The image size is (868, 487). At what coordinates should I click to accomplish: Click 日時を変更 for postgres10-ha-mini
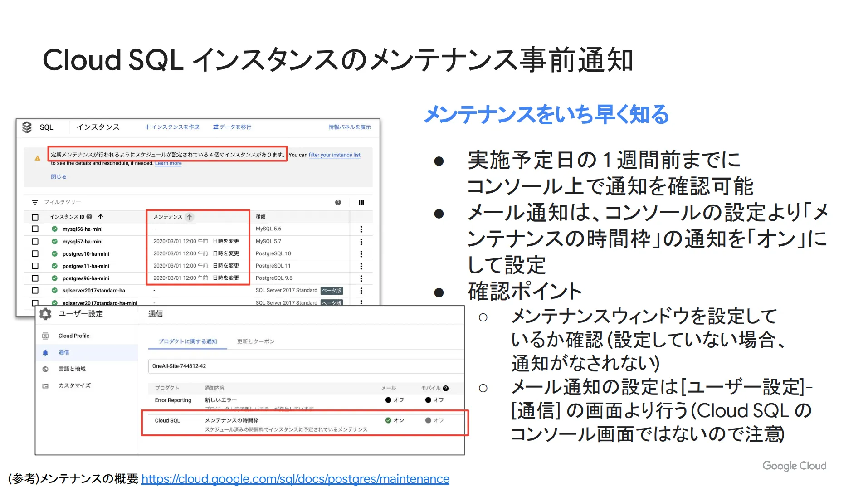[226, 253]
